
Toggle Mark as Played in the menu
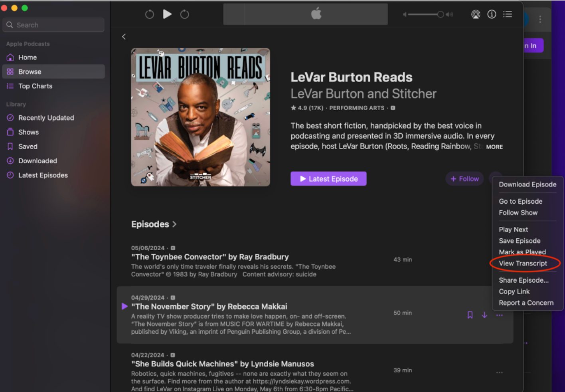522,252
